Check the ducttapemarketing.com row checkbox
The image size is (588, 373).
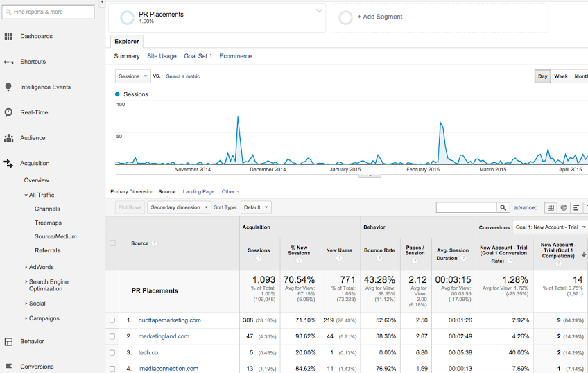click(112, 320)
